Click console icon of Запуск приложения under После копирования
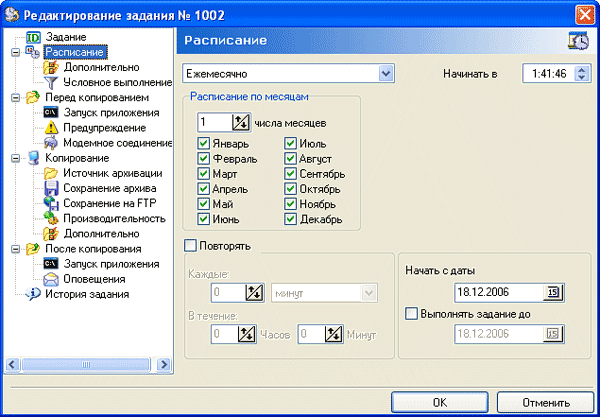 [51, 264]
